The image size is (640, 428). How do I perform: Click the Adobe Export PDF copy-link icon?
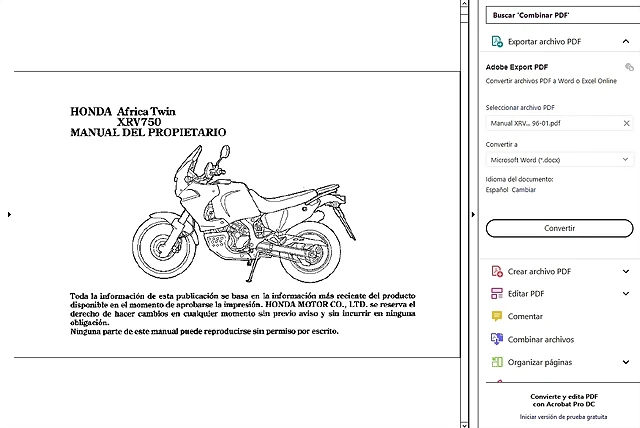pyautogui.click(x=629, y=67)
